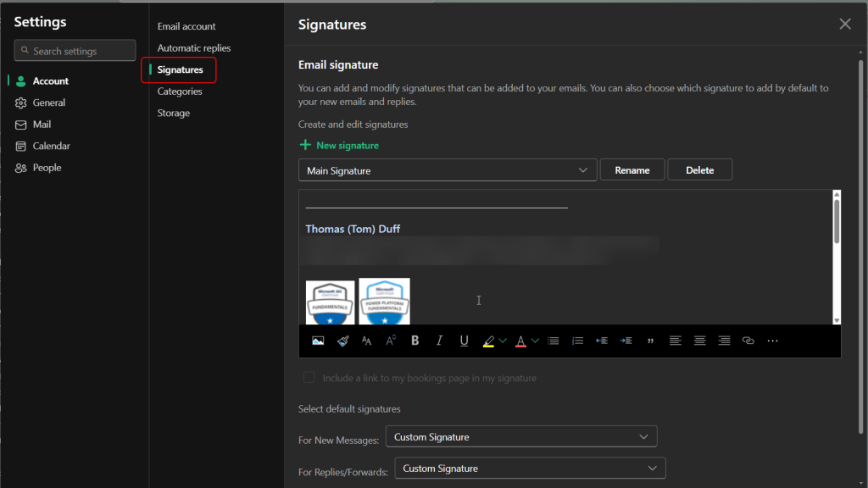The width and height of the screenshot is (868, 488).
Task: Enable the bookings page link checkbox
Action: click(x=309, y=378)
